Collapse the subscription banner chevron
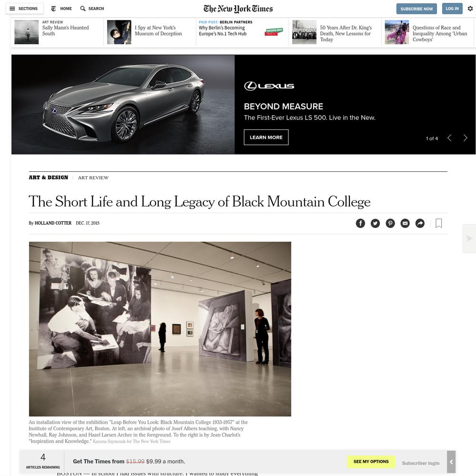The image size is (476, 476). tap(451, 462)
